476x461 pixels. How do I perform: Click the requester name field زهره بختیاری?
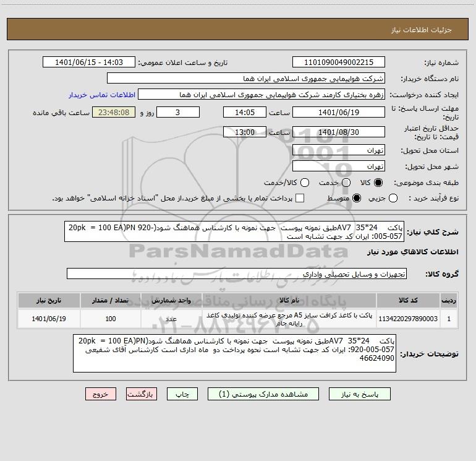pyautogui.click(x=261, y=95)
